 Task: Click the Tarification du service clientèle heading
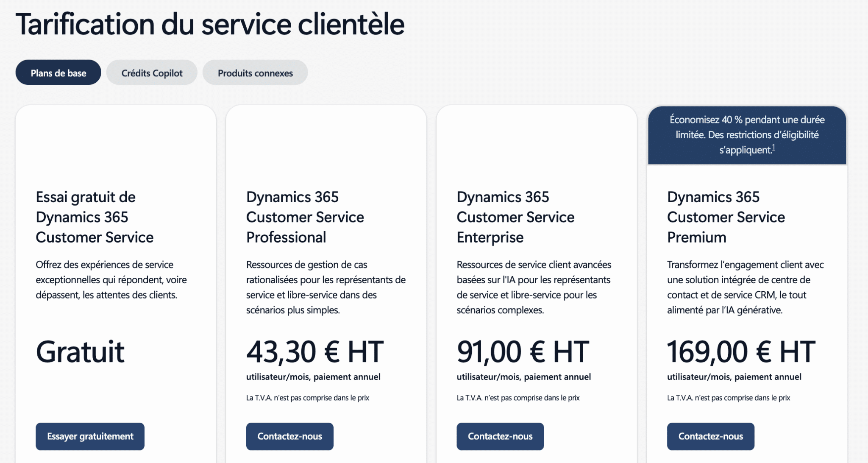210,24
